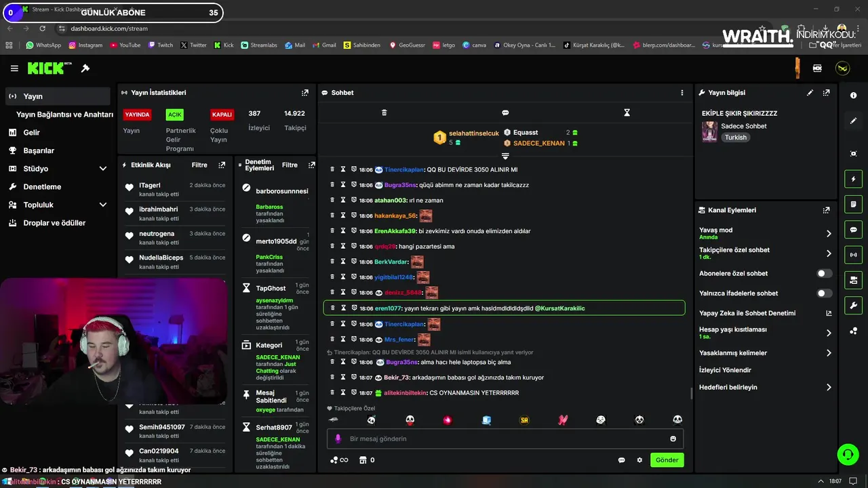Open the emoji picker in message box
This screenshot has height=488, width=868.
(673, 439)
